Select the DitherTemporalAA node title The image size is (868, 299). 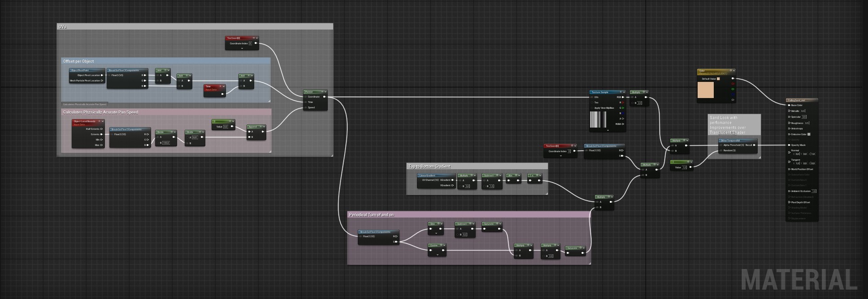tap(730, 141)
